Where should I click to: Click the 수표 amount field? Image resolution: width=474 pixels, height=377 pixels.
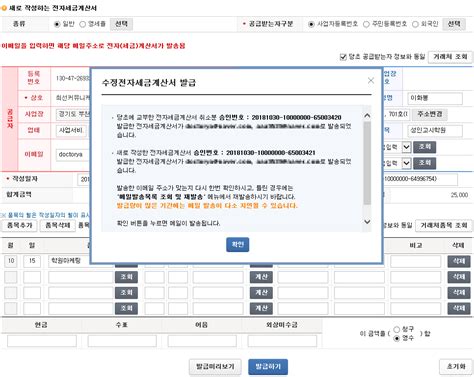point(122,341)
